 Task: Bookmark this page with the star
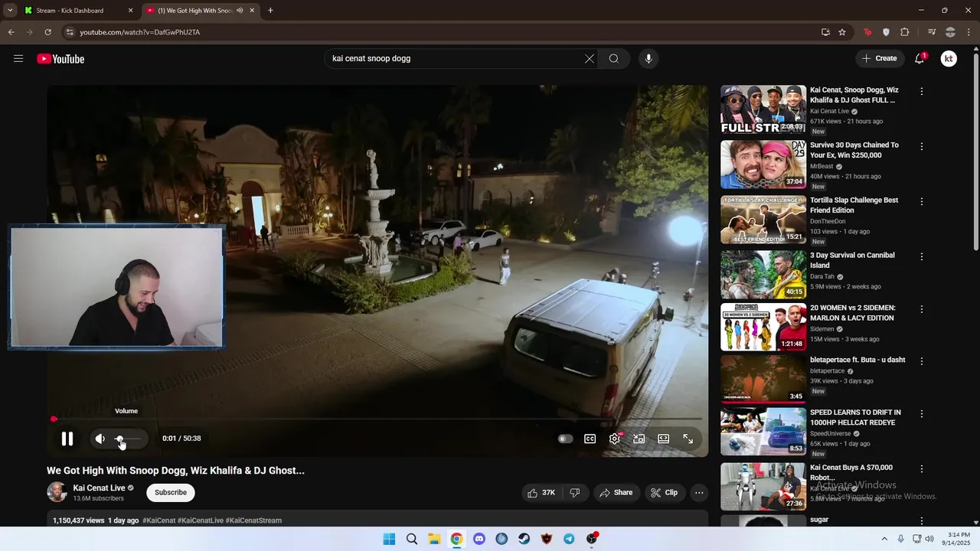pos(842,32)
